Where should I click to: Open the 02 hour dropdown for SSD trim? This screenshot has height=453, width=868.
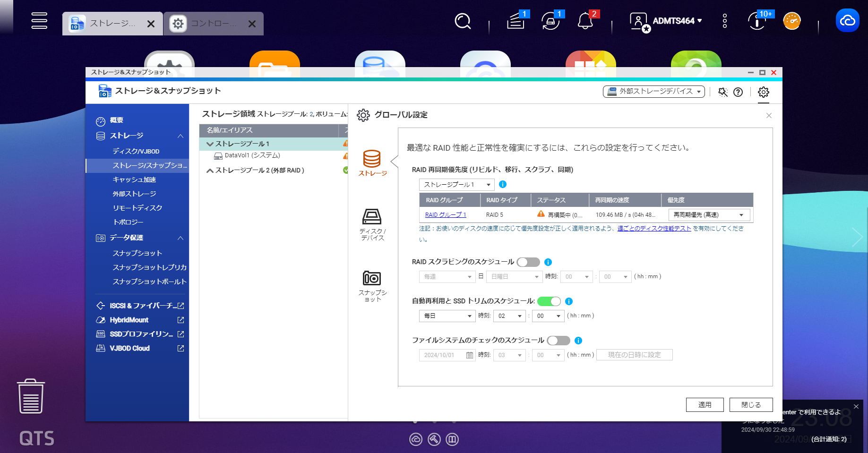point(509,316)
